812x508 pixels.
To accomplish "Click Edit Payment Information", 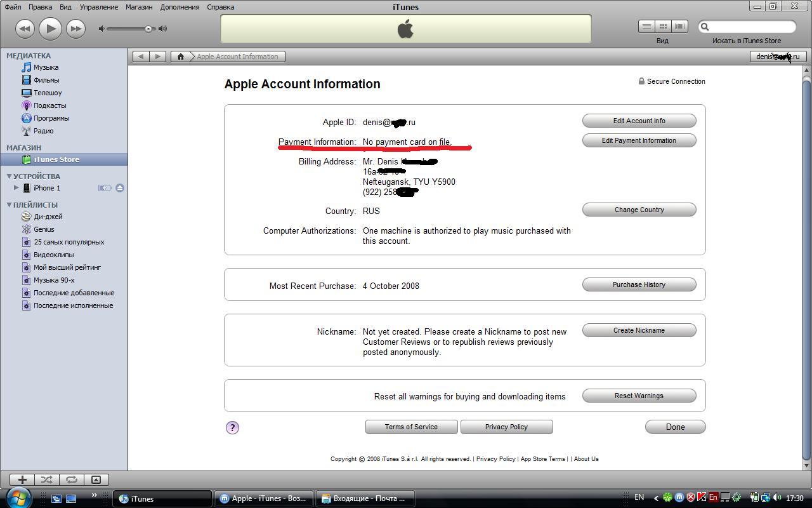I will [x=639, y=140].
